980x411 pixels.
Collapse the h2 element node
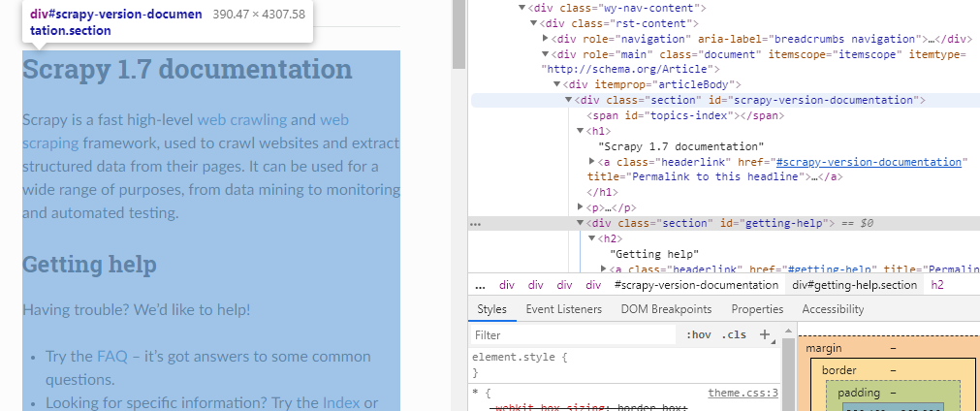[591, 238]
